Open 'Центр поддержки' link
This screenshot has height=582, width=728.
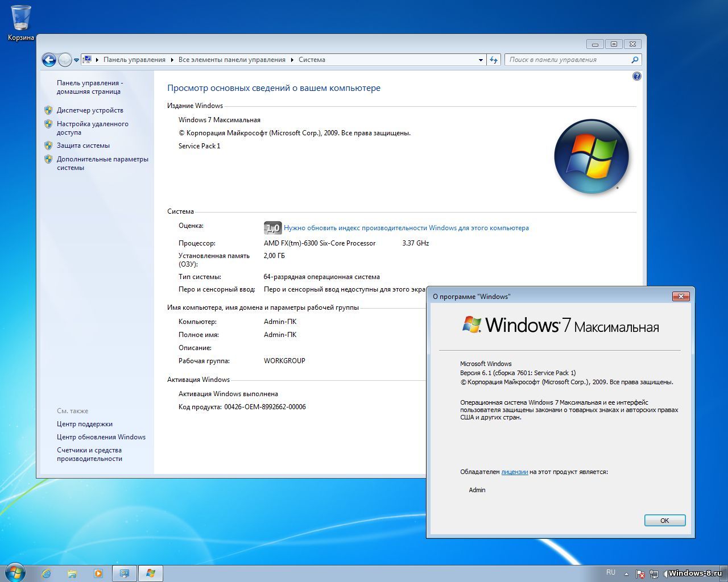(x=85, y=424)
